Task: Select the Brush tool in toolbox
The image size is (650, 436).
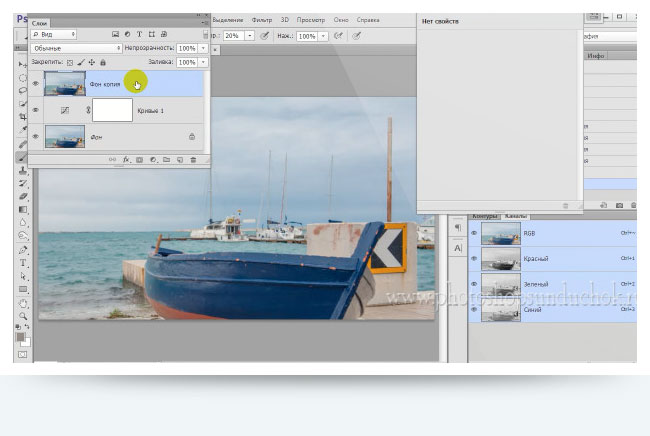Action: click(x=23, y=157)
